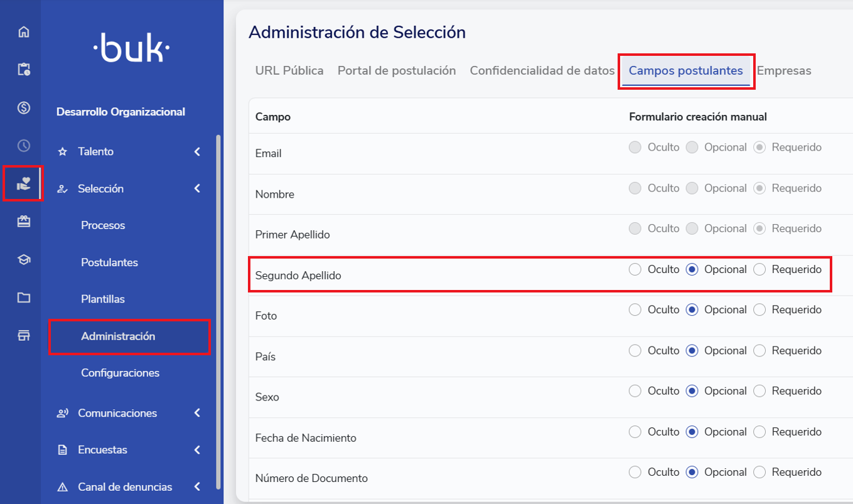Select the hand-with-heart organizational development icon
The height and width of the screenshot is (504, 853).
pos(24,184)
